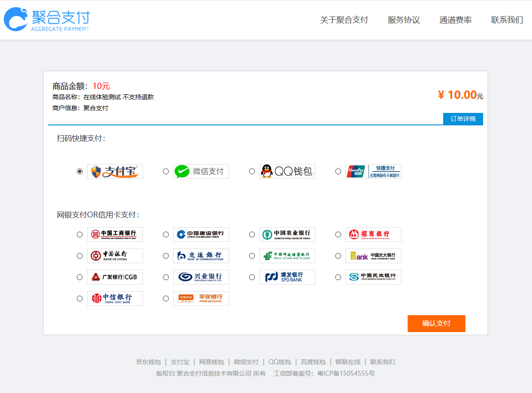
Task: Mark the 中信银行 radio button
Action: click(80, 299)
